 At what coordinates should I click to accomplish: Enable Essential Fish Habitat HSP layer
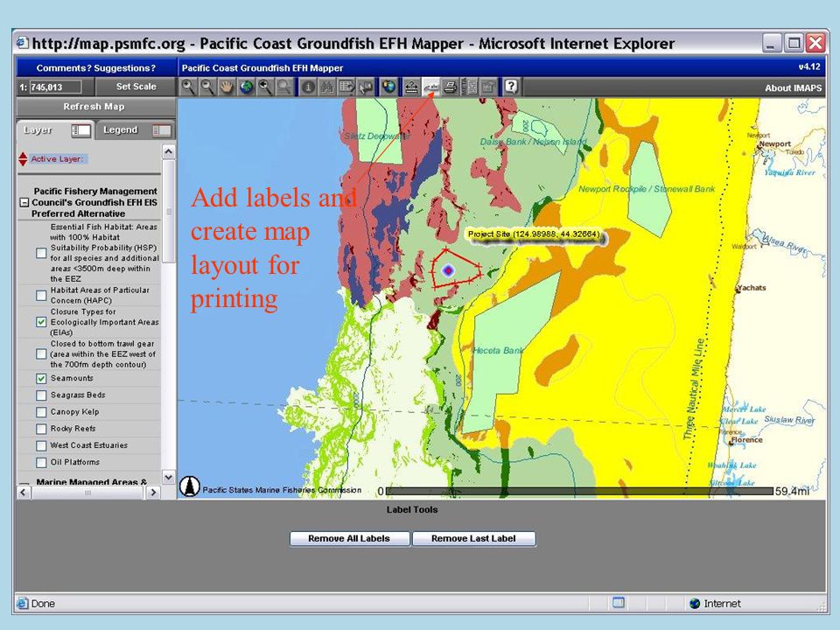point(41,253)
